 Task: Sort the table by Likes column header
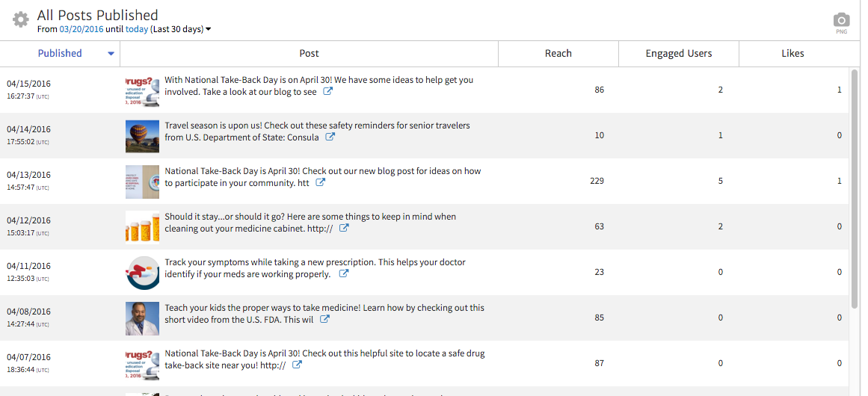coord(792,53)
